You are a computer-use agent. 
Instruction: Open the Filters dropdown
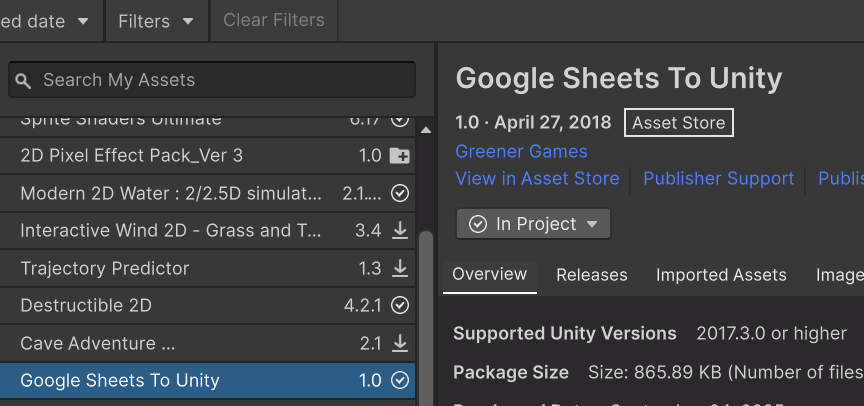[156, 21]
